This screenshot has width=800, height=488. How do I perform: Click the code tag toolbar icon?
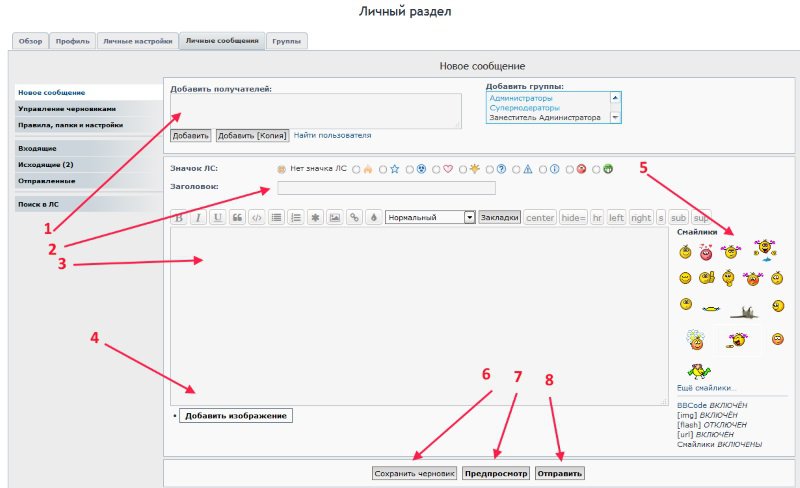[x=257, y=217]
